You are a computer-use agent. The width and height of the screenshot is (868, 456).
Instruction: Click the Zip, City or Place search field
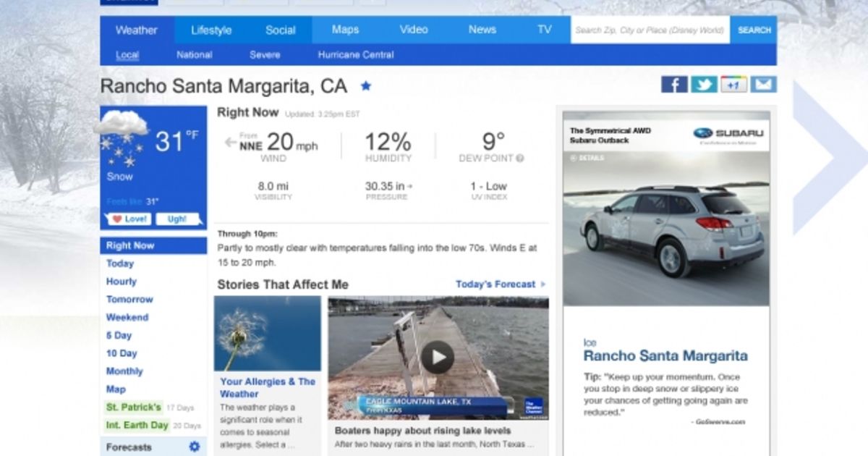[650, 30]
